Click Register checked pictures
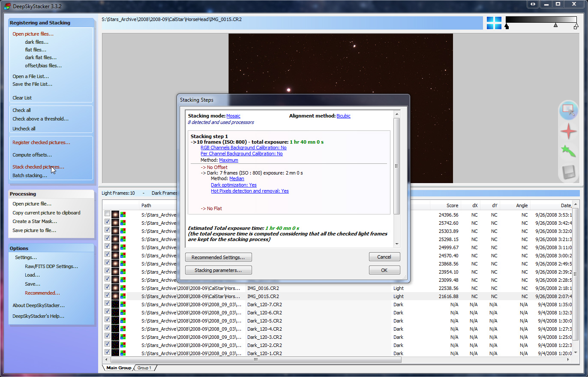 coord(41,142)
